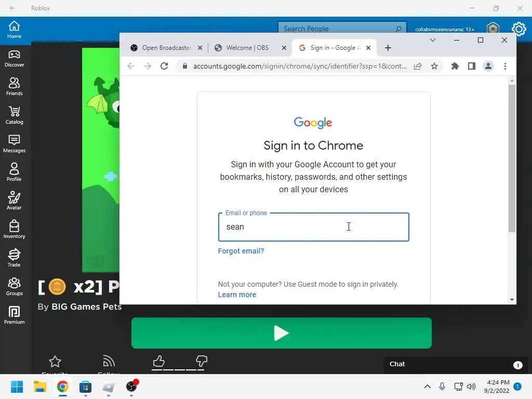532x399 pixels.
Task: Click the Roblox back arrow
Action: (12, 8)
